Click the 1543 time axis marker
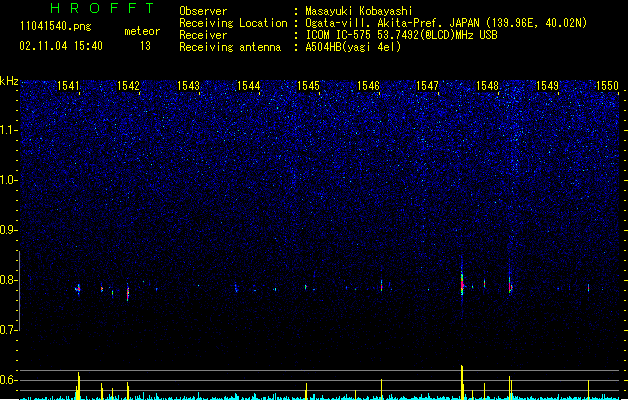This screenshot has width=629, height=400. coord(188,86)
